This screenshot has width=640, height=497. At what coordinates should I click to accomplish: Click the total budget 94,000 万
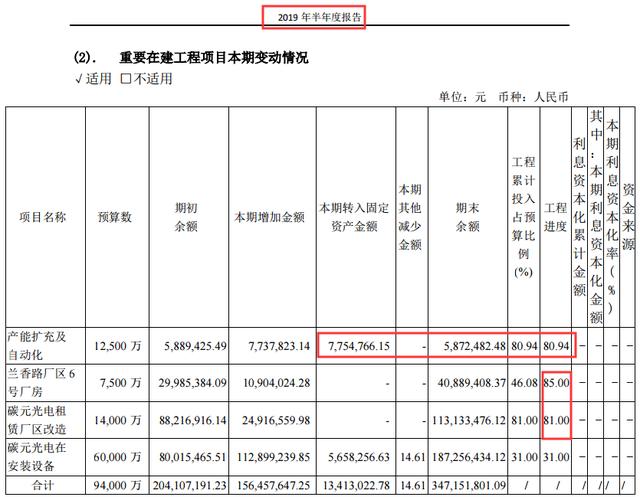pyautogui.click(x=118, y=486)
